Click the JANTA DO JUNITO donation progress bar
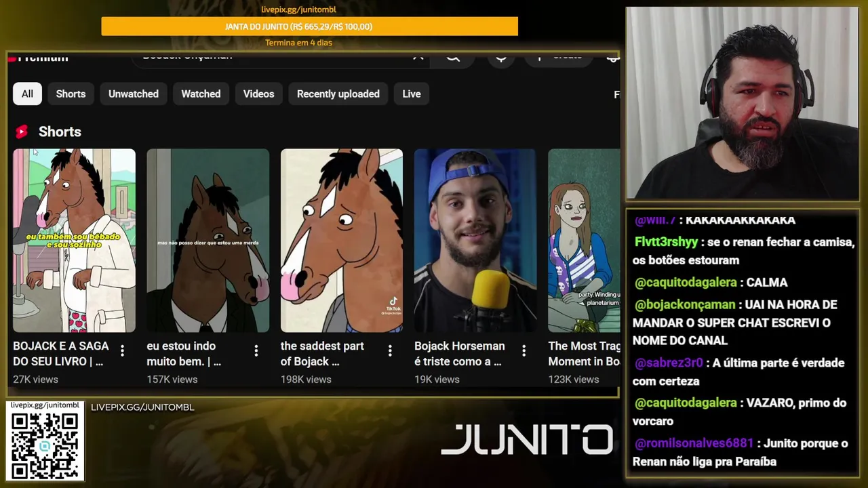This screenshot has height=488, width=868. point(309,26)
